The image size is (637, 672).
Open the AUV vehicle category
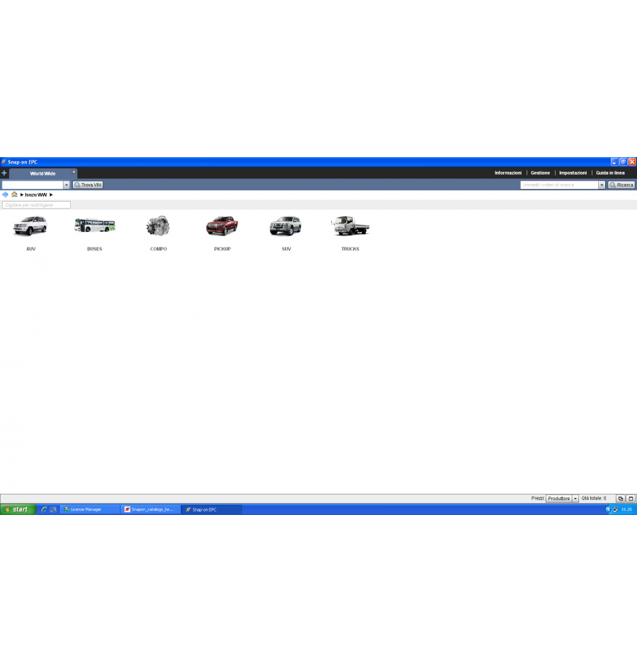coord(30,226)
